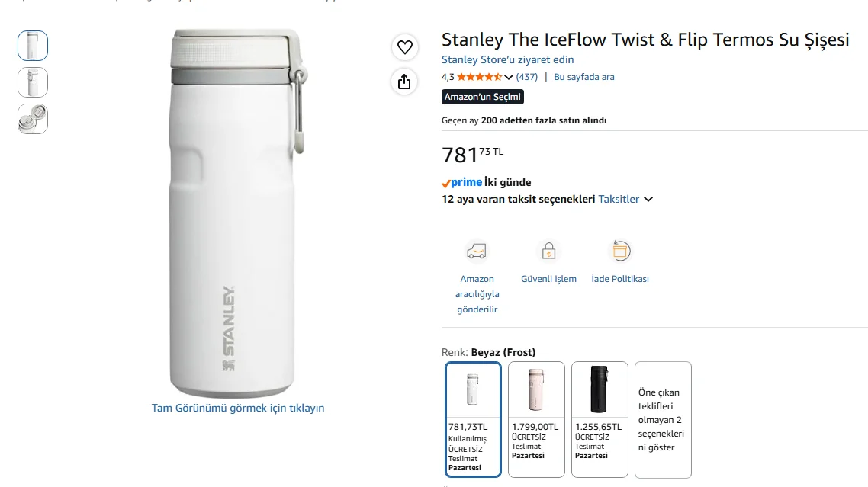
Task: Click the Amazon delivery truck icon
Action: point(477,252)
